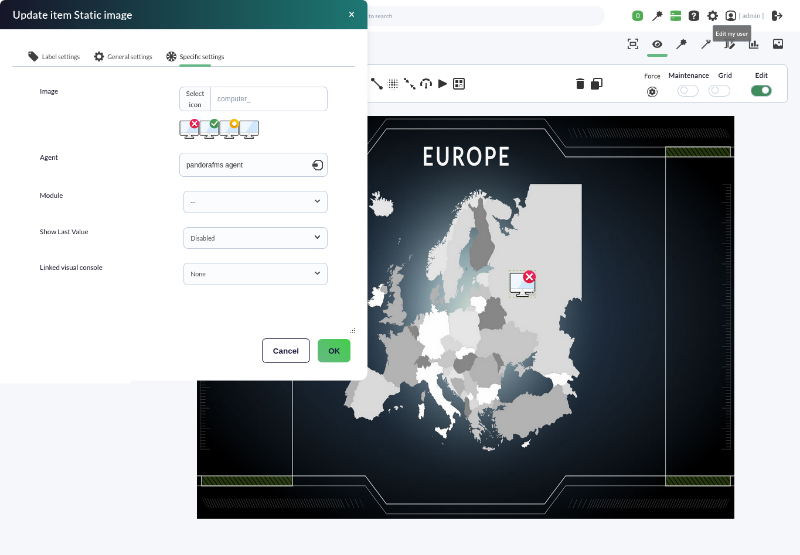This screenshot has width=800, height=555.
Task: Select the Specific settings tab
Action: click(195, 57)
